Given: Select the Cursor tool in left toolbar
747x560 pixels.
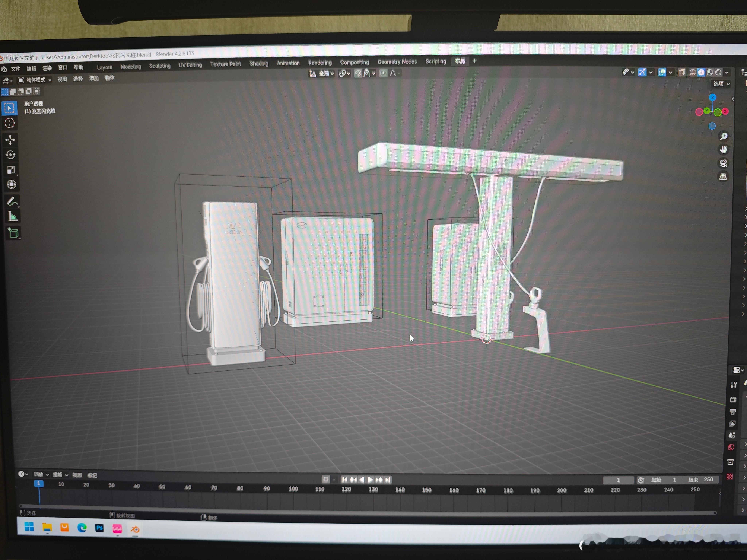Looking at the screenshot, I should (x=10, y=123).
